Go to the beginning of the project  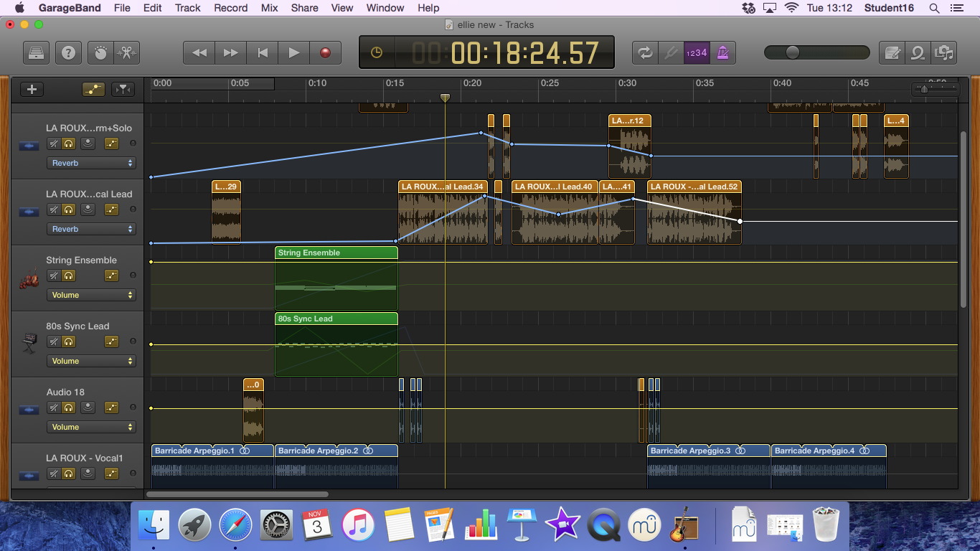click(263, 52)
